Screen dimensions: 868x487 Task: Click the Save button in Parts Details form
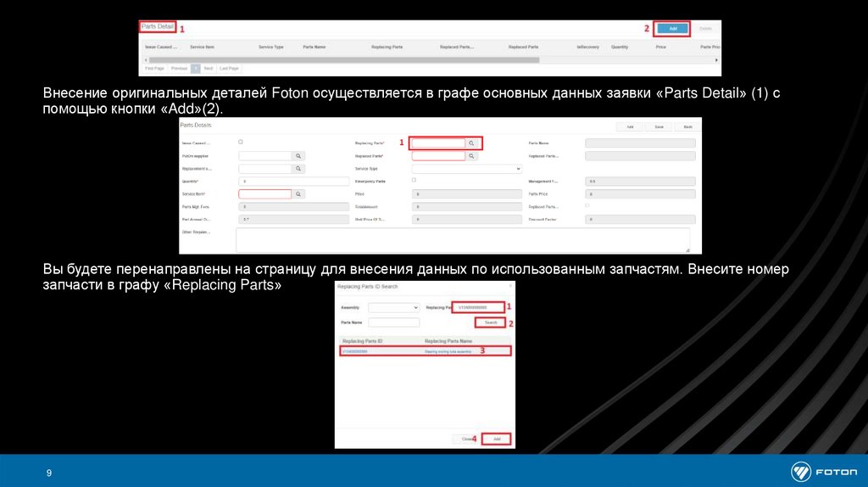click(659, 127)
